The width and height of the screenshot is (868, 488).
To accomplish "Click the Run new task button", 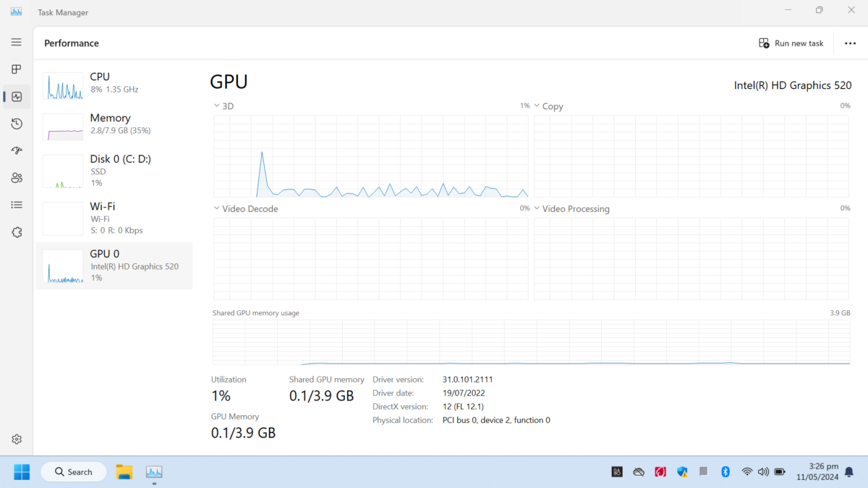I will tap(791, 43).
